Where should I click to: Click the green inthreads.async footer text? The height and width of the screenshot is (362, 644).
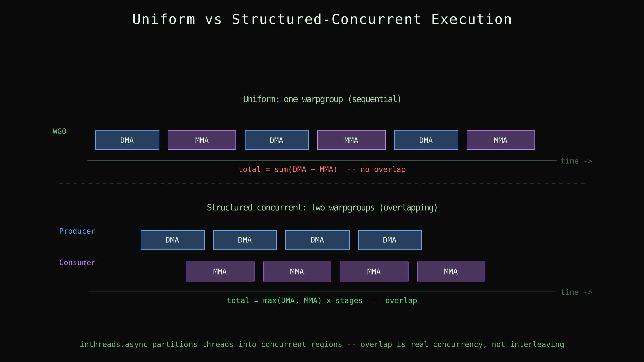click(x=322, y=344)
